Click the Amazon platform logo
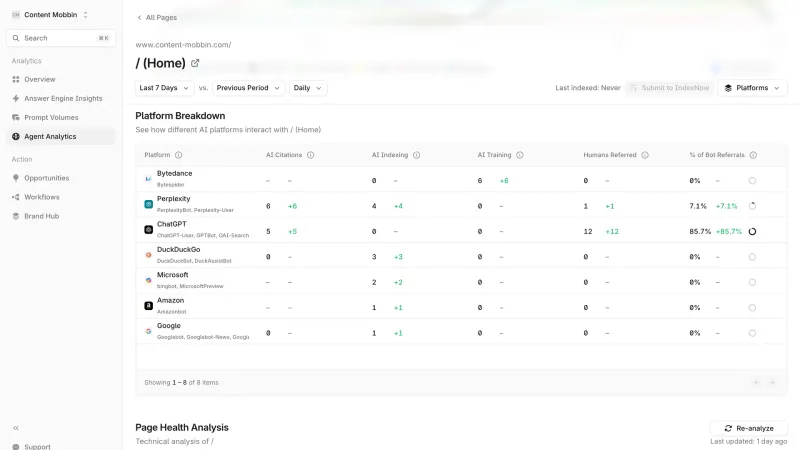 148,306
